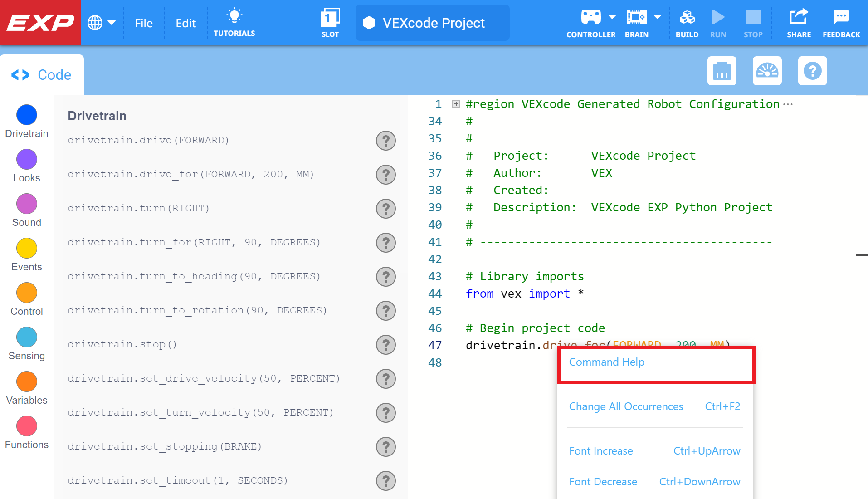Switch to the Code tab
Viewport: 868px width, 499px height.
(x=42, y=74)
